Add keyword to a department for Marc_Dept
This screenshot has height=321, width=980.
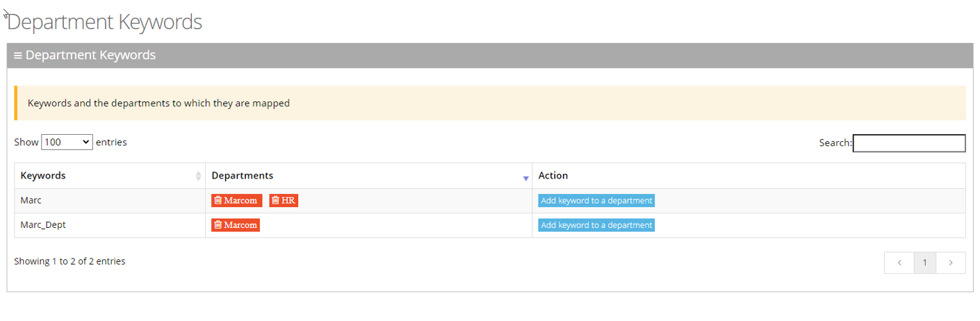click(x=596, y=225)
